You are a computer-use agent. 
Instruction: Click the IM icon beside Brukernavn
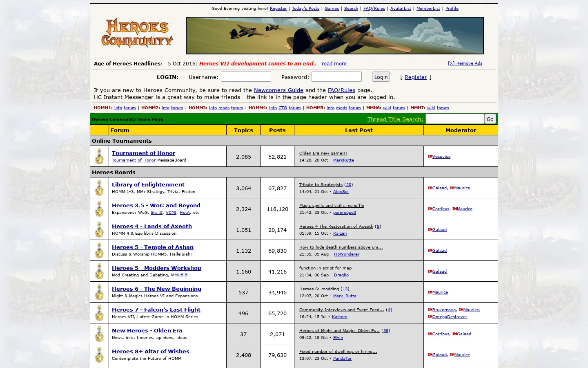[430, 310]
